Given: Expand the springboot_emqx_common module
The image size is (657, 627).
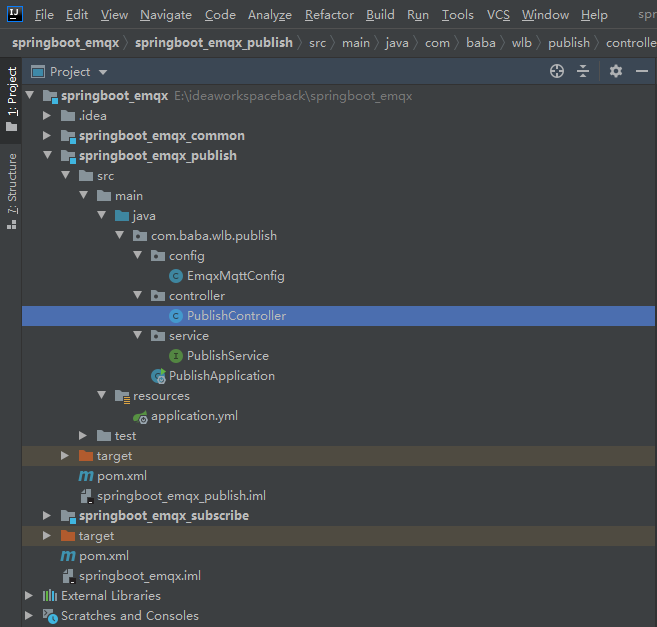Looking at the screenshot, I should [47, 135].
